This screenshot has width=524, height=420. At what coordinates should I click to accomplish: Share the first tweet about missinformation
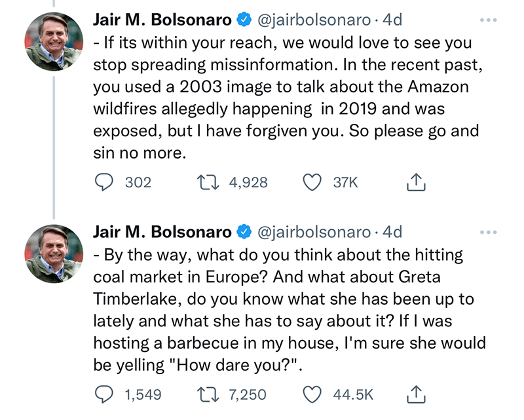pos(416,183)
